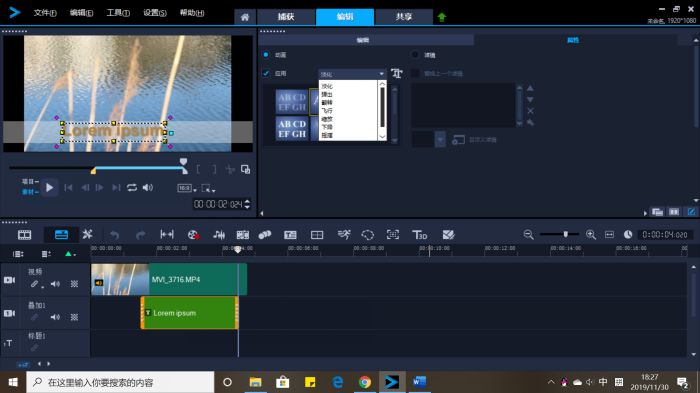
Task: Switch to storyboard view icon
Action: [24, 235]
